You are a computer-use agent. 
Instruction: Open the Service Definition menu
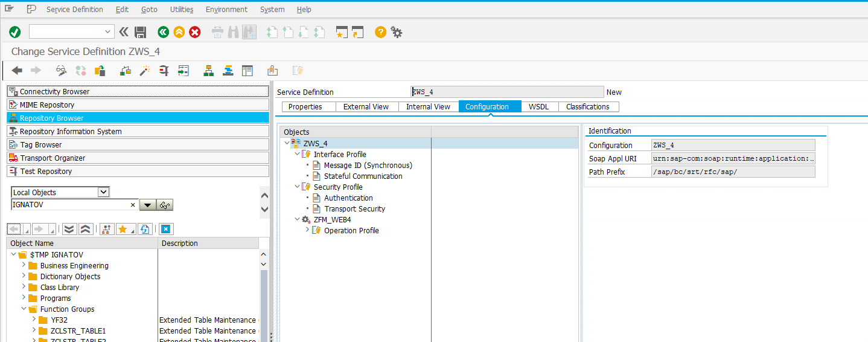tap(75, 9)
